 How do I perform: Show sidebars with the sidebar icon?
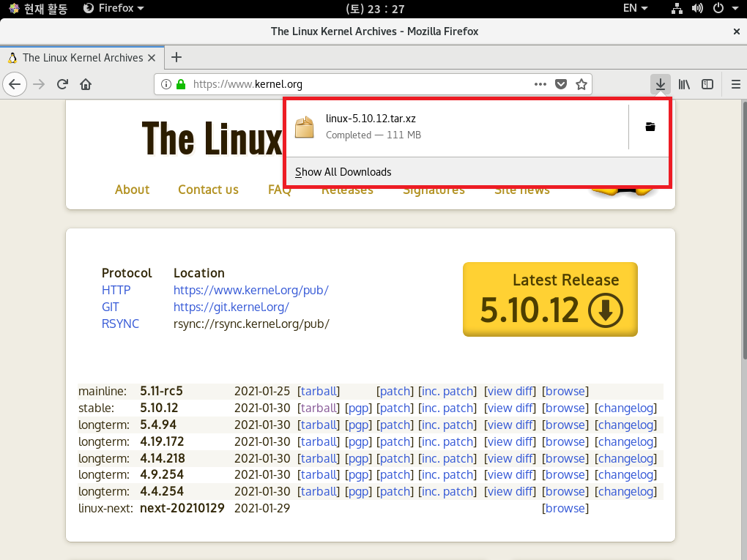[x=707, y=85]
